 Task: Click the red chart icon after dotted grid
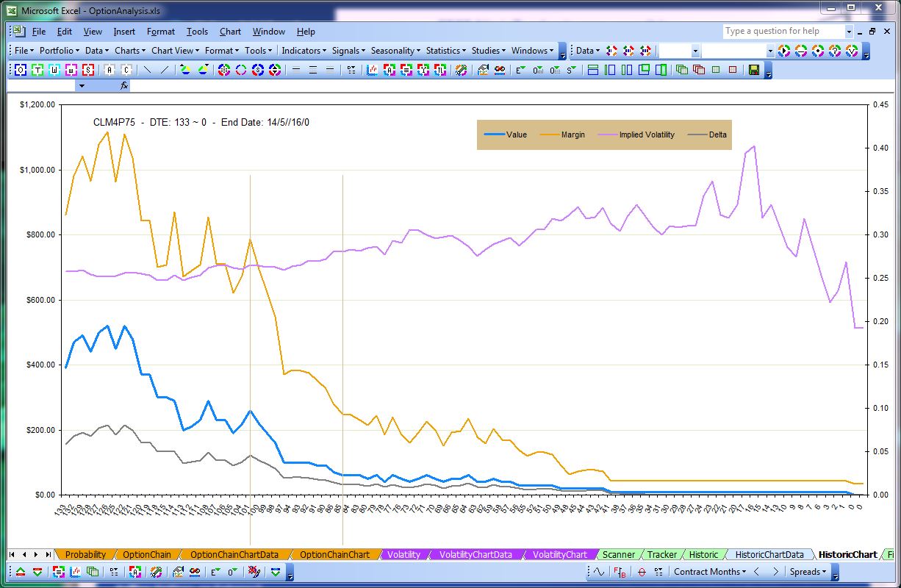click(373, 70)
